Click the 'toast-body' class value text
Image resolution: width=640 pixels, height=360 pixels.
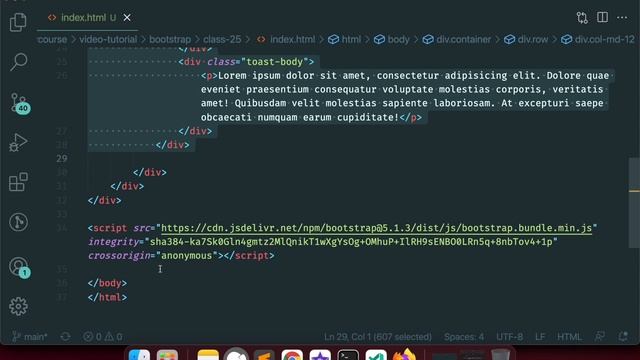[x=275, y=62]
